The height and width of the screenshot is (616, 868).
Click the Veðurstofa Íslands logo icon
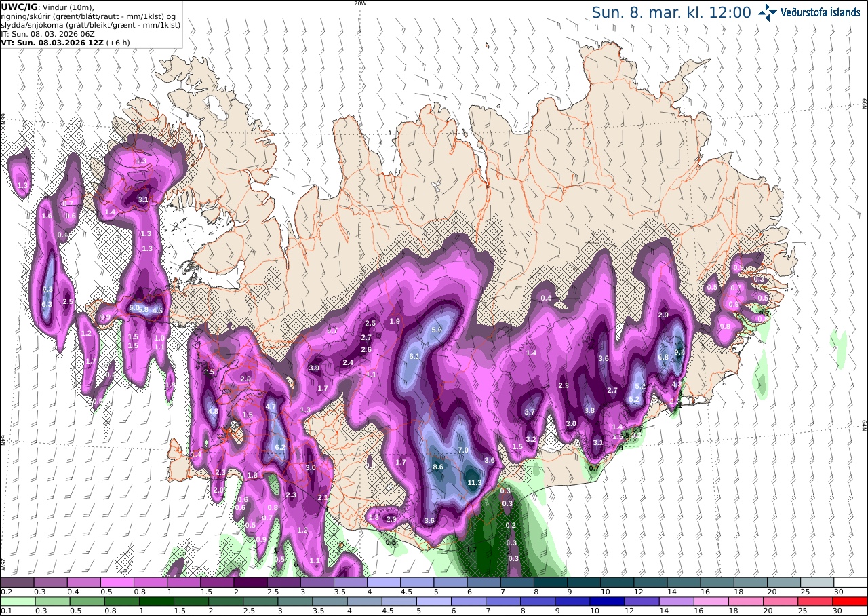click(767, 12)
